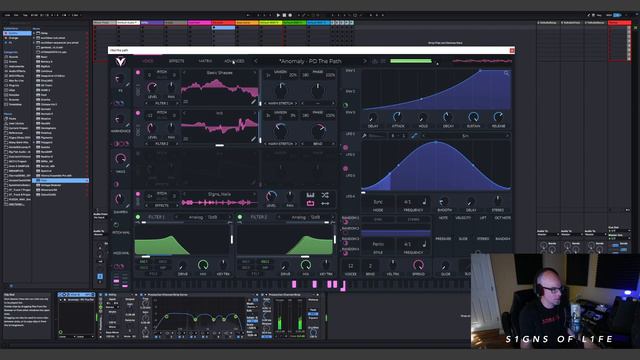Select the LFO 4 tab
Screen dimensions: 640x360
[x=350, y=197]
